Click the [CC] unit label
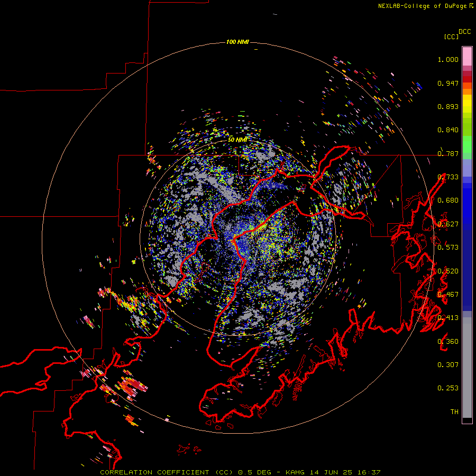 tap(451, 36)
